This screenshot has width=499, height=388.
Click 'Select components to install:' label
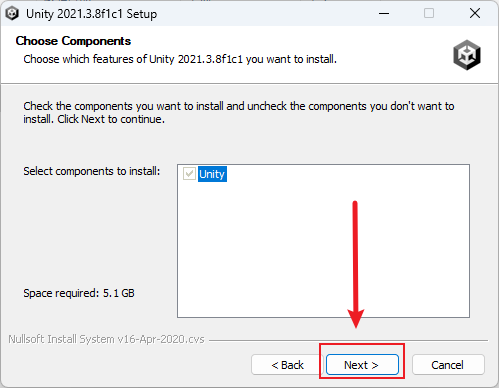pos(92,171)
